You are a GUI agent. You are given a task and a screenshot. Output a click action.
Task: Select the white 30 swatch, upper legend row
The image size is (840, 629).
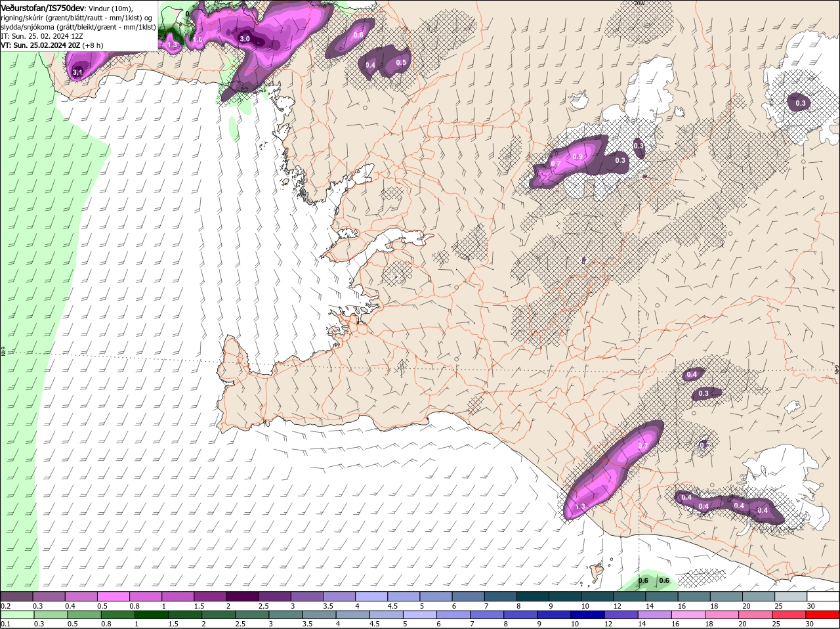[x=823, y=596]
